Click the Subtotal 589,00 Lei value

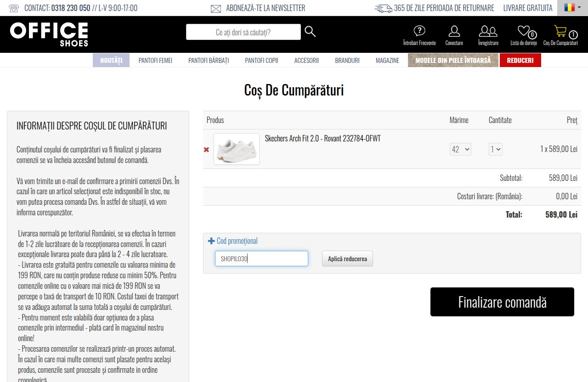point(563,178)
